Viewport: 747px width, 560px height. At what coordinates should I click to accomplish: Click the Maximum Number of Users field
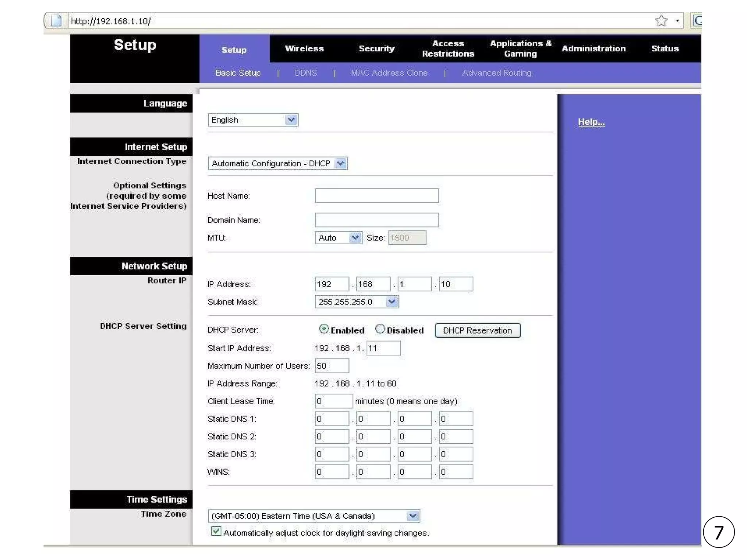332,366
